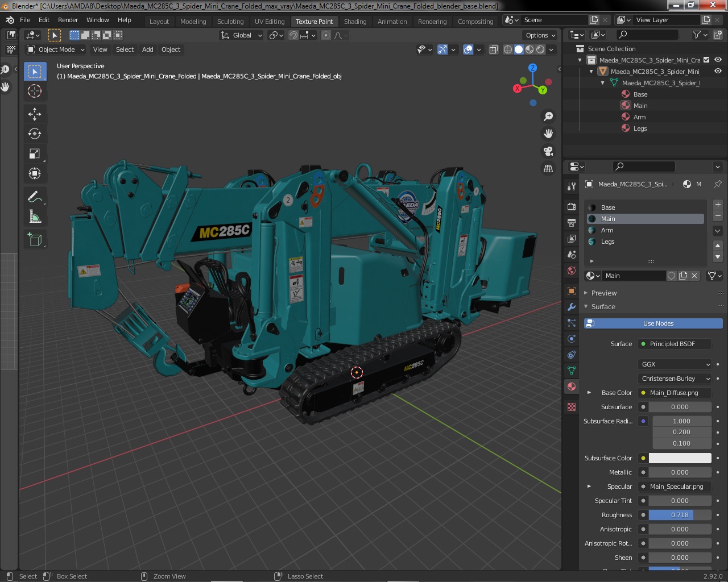
Task: Open the Output properties tab
Action: (x=572, y=222)
